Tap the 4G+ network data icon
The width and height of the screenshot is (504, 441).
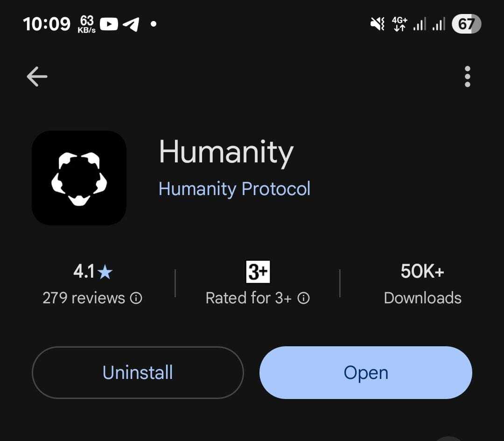point(399,24)
